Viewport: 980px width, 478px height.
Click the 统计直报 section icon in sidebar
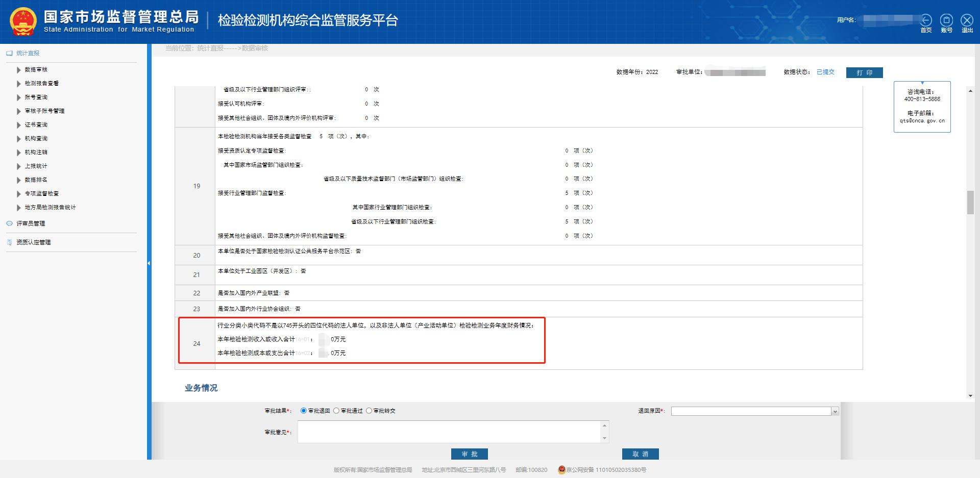(x=8, y=52)
